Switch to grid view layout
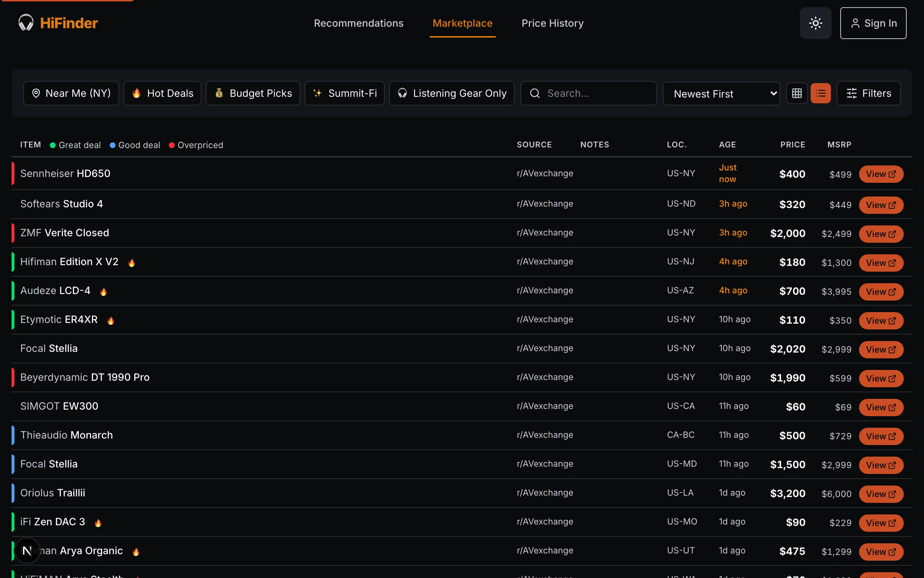The width and height of the screenshot is (924, 578). [x=797, y=93]
